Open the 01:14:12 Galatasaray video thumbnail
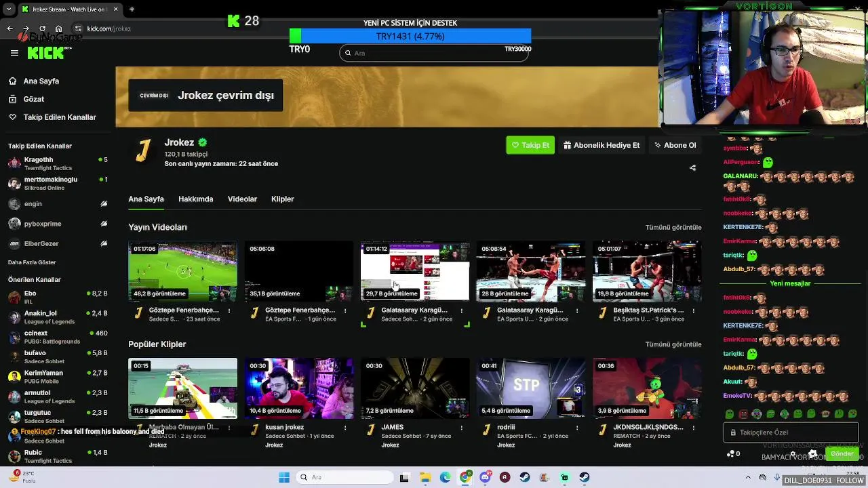Viewport: 868px width, 488px height. coord(415,271)
